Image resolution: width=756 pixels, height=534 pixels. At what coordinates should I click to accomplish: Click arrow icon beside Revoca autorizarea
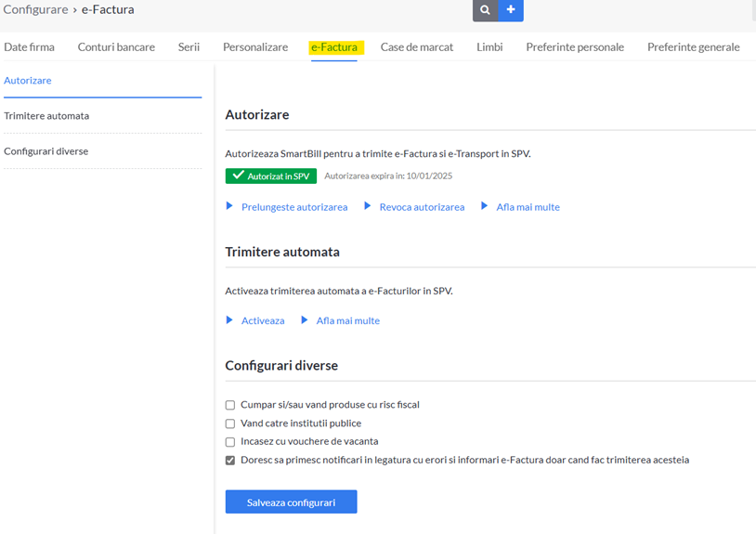coord(368,206)
